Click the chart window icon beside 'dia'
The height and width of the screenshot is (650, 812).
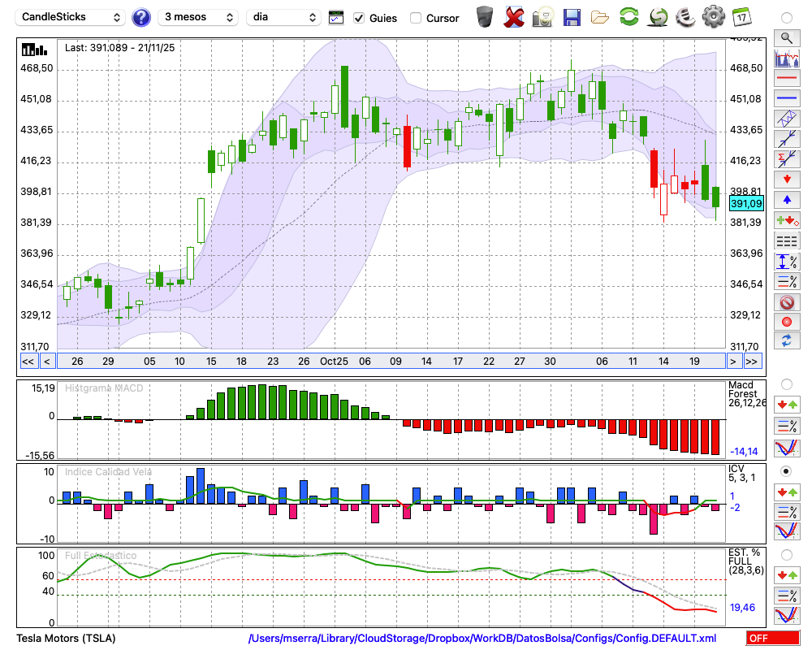(x=336, y=18)
